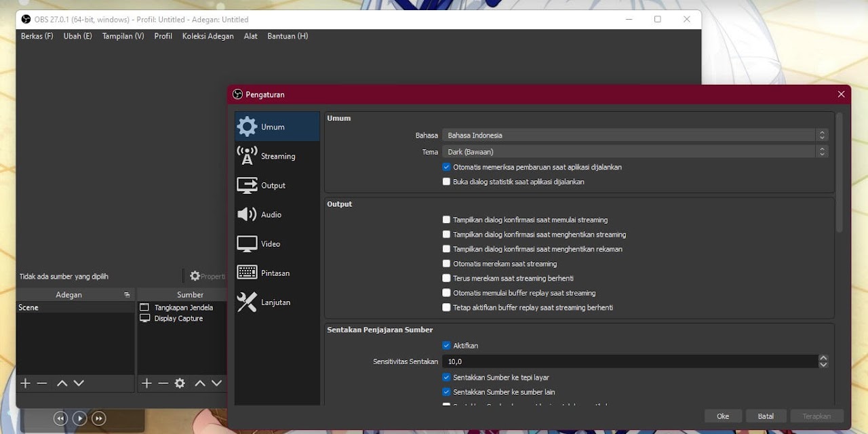Enable Otomatis merekam saat streaming
Viewport: 868px width, 434px height.
(446, 264)
